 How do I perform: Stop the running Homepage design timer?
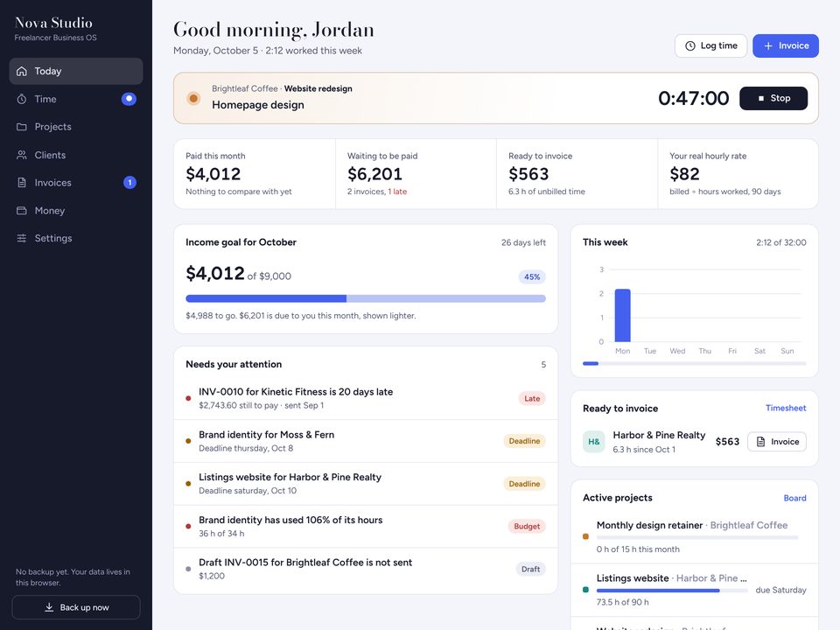click(x=773, y=98)
